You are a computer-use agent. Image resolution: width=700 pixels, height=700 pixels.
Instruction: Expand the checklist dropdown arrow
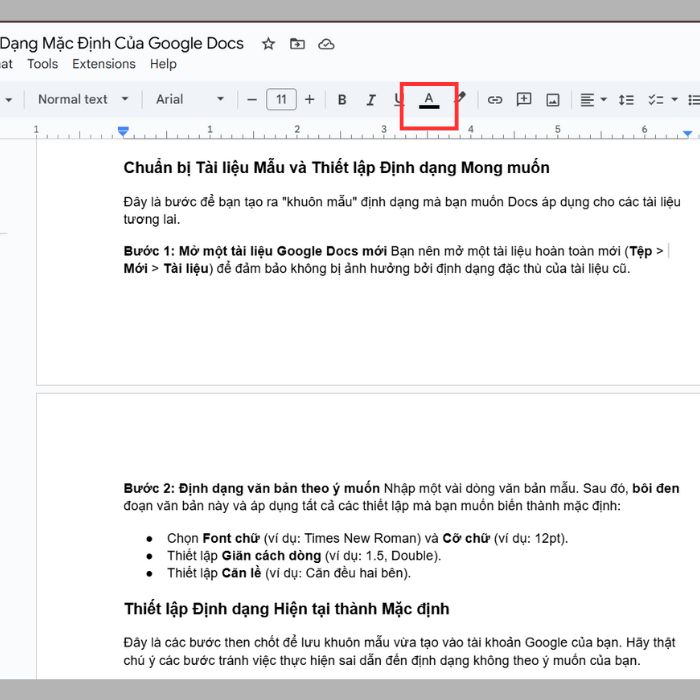tap(675, 100)
